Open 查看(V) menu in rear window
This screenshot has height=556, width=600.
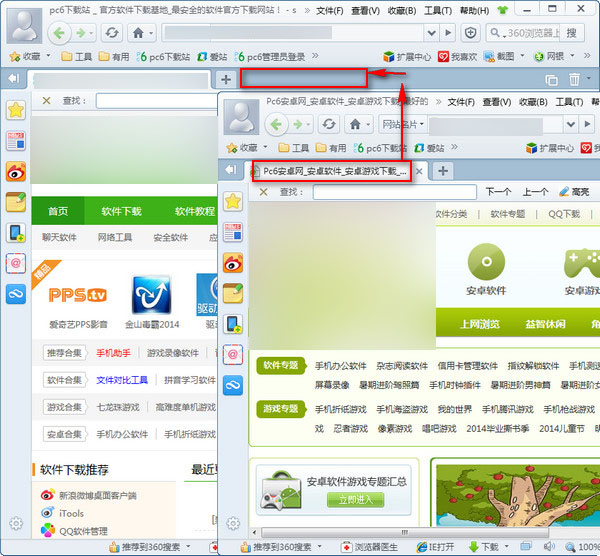365,11
